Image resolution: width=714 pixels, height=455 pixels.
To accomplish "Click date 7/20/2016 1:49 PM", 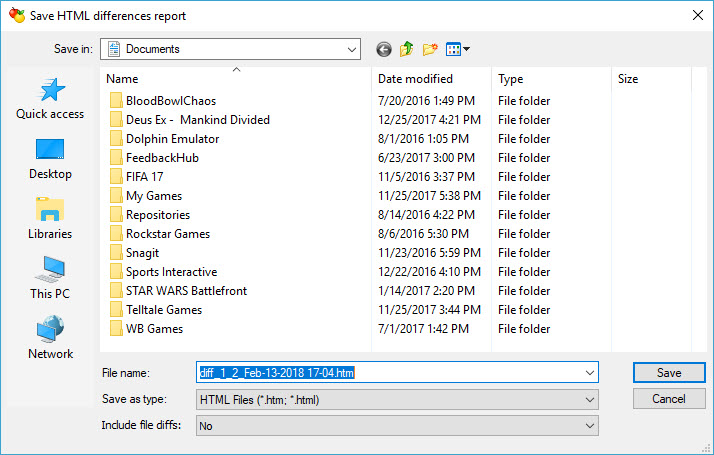I will pos(427,101).
